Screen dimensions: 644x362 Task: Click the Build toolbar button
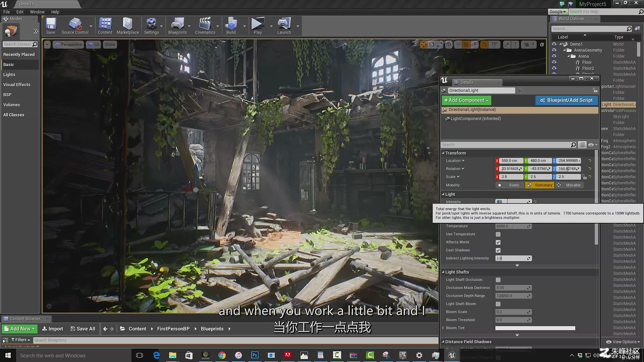click(x=231, y=26)
